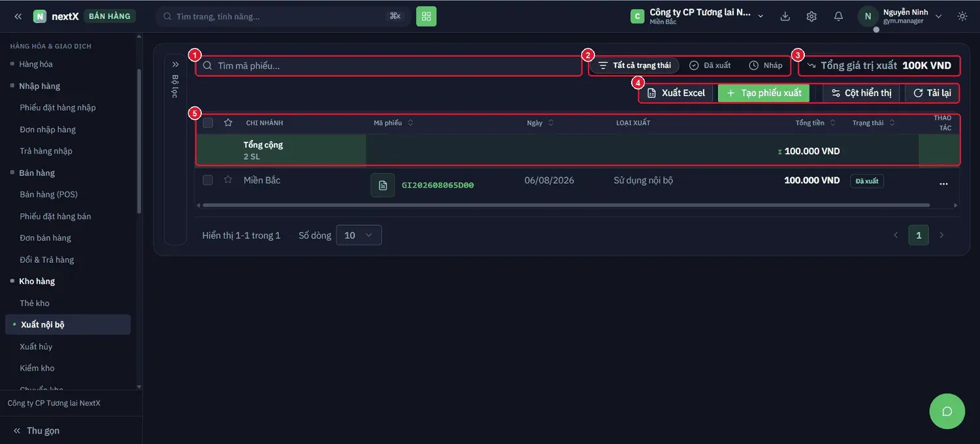Click the user avatar letter N
The height and width of the screenshot is (444, 980).
[x=868, y=16]
